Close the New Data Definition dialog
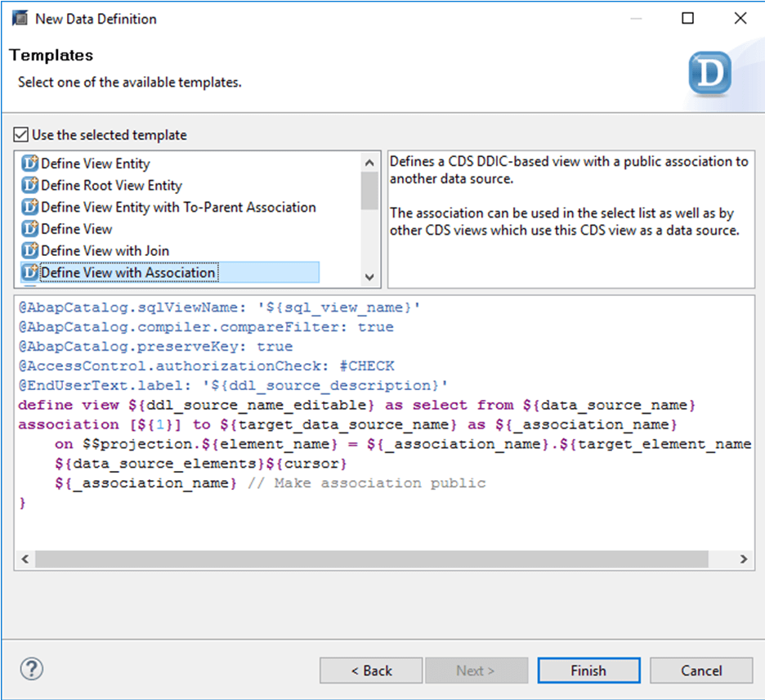This screenshot has height=700, width=765. [740, 19]
